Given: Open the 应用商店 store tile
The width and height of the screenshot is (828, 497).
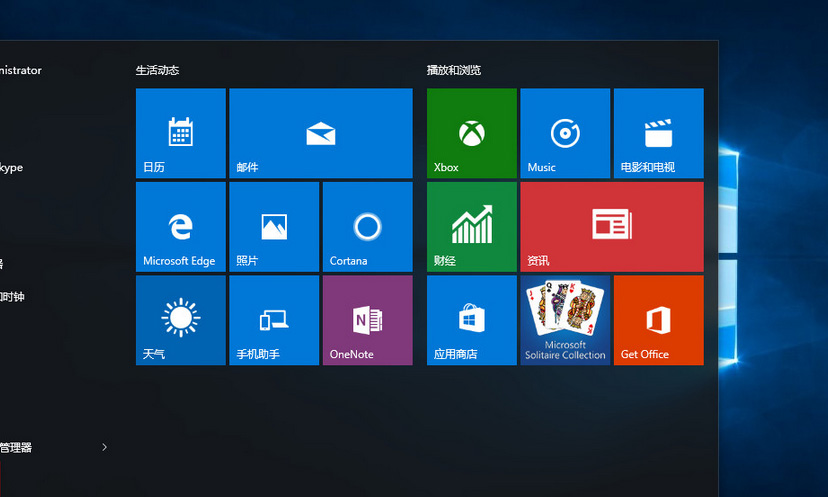Looking at the screenshot, I should pyautogui.click(x=472, y=320).
